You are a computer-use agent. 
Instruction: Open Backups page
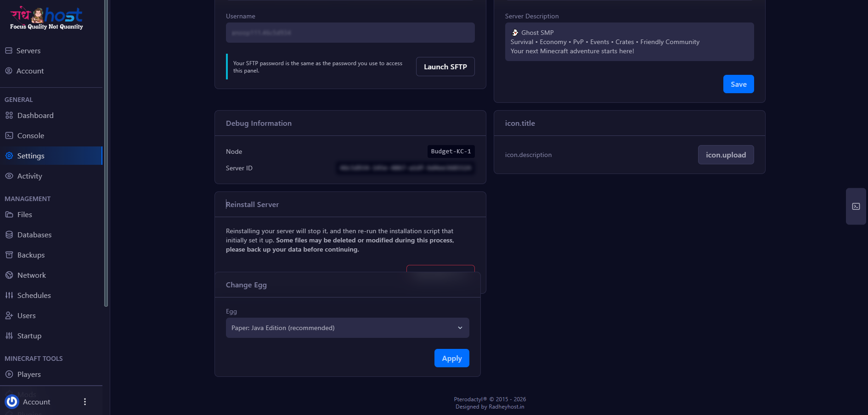point(31,255)
